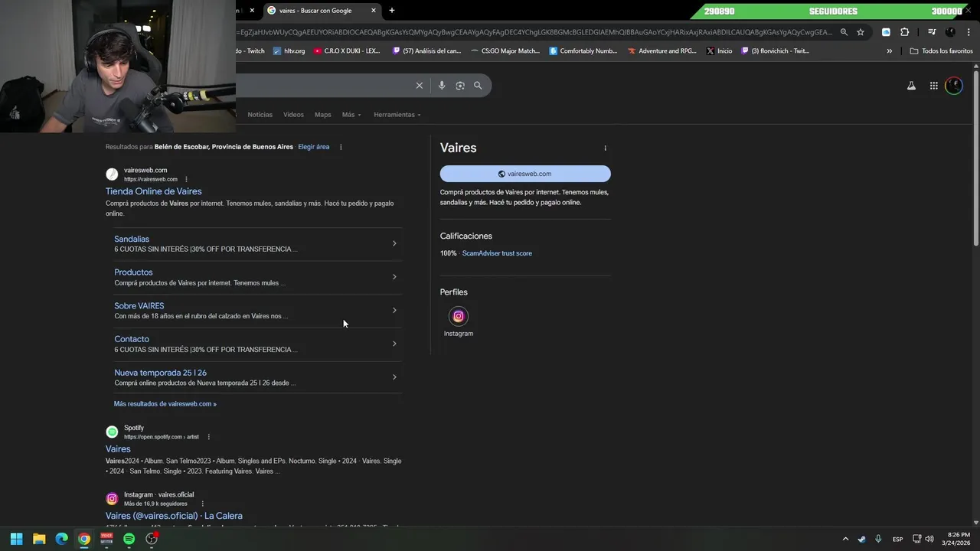Show hidden bookmarks with double chevron

(889, 51)
